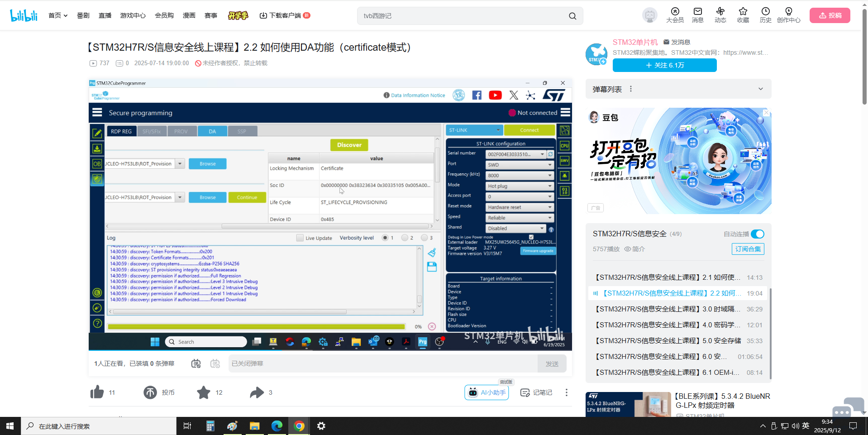Image resolution: width=868 pixels, height=435 pixels.
Task: Click 发消息 envelope icon
Action: pos(666,42)
